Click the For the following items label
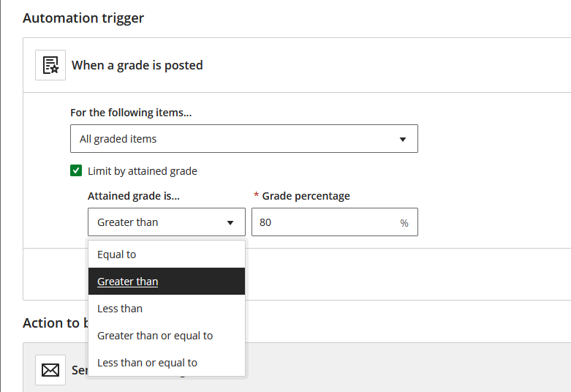Image resolution: width=571 pixels, height=392 pixels. click(136, 113)
